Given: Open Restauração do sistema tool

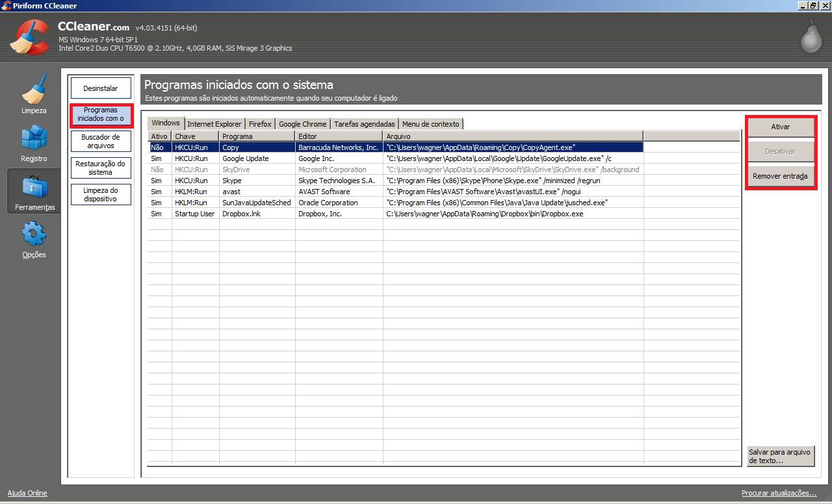Looking at the screenshot, I should 101,168.
